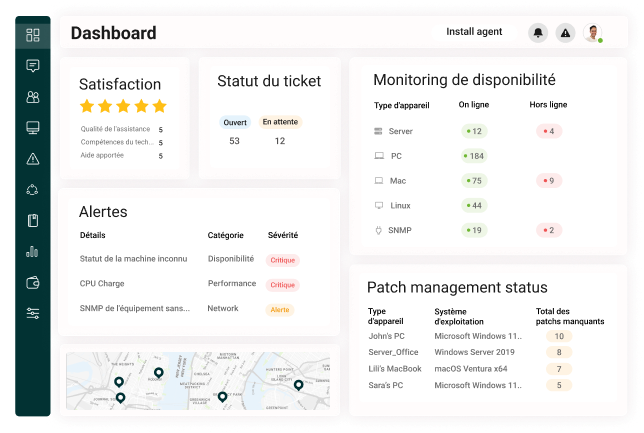Click the PC online count badge 184
Screen dimensions: 644x433
(x=474, y=156)
